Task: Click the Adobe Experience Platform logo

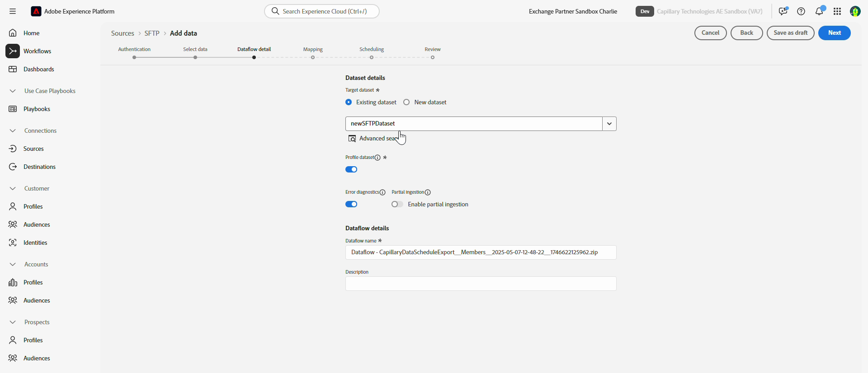Action: click(36, 11)
